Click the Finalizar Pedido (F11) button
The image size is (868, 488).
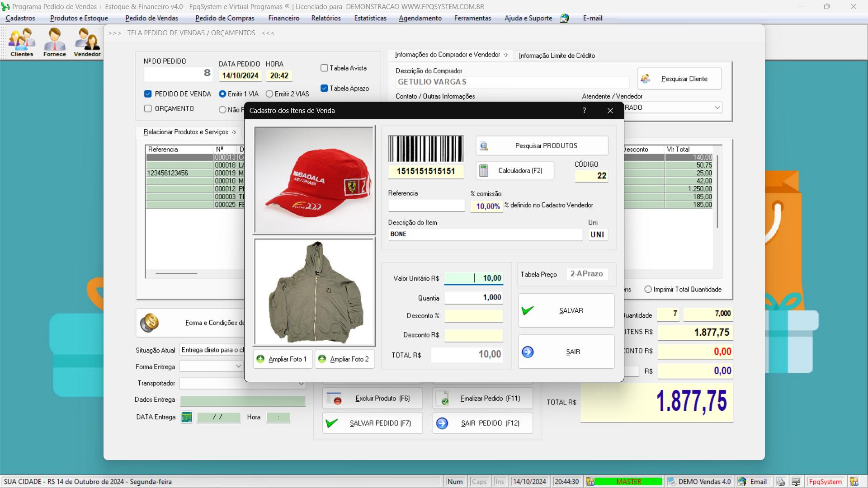tap(482, 398)
